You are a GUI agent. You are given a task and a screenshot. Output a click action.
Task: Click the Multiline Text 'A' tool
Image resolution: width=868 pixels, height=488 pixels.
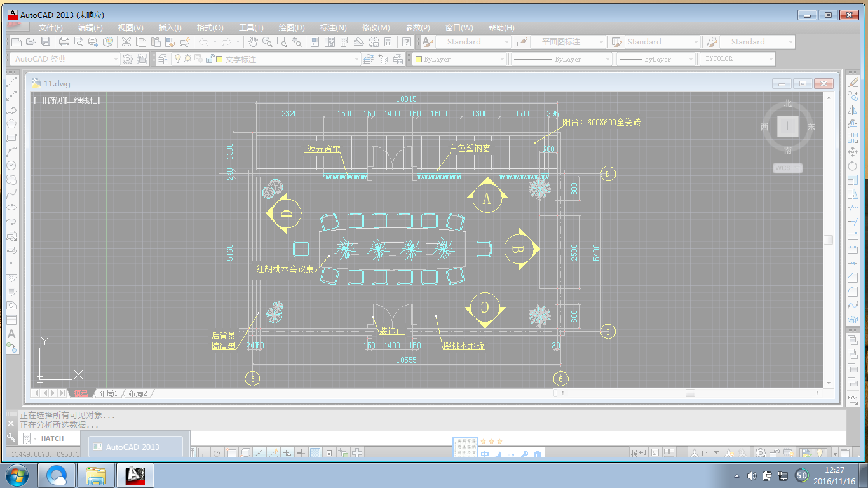click(x=11, y=334)
